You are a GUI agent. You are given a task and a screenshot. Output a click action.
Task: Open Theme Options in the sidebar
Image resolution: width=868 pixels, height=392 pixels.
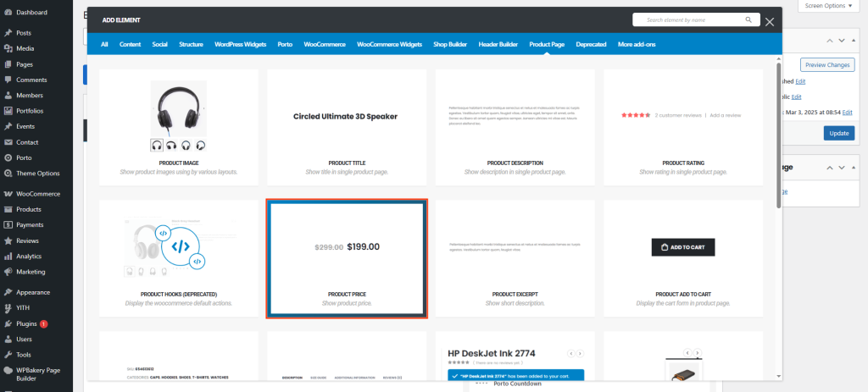click(x=37, y=173)
